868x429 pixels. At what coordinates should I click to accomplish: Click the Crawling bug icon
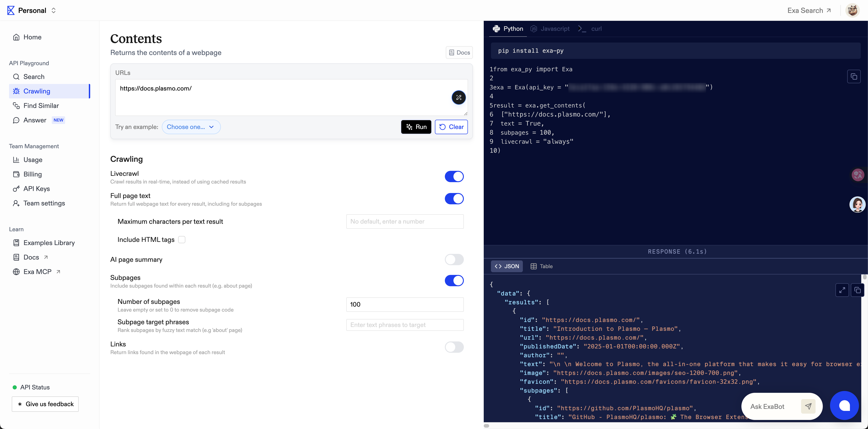(16, 91)
